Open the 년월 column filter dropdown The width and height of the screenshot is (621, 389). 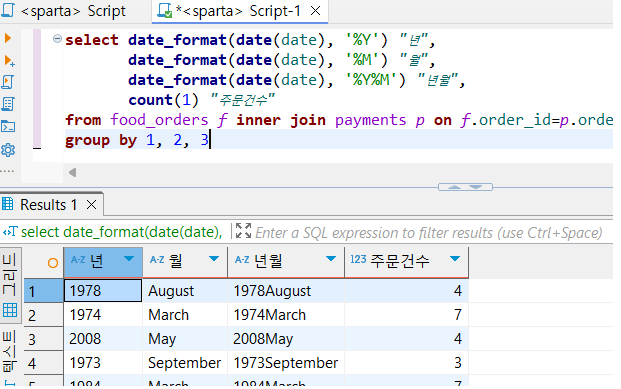[x=331, y=259]
